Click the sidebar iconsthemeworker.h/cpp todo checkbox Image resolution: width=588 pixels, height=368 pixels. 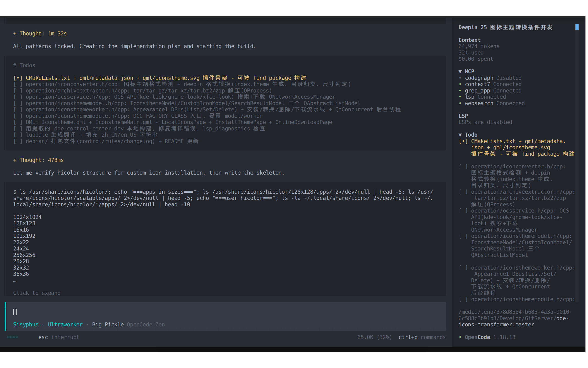coord(463,268)
